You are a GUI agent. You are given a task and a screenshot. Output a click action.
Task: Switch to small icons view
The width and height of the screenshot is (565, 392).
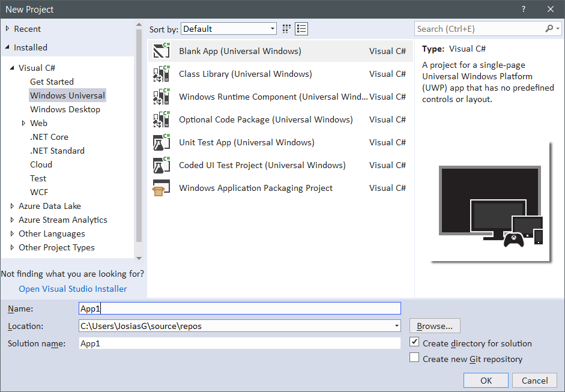pos(301,28)
